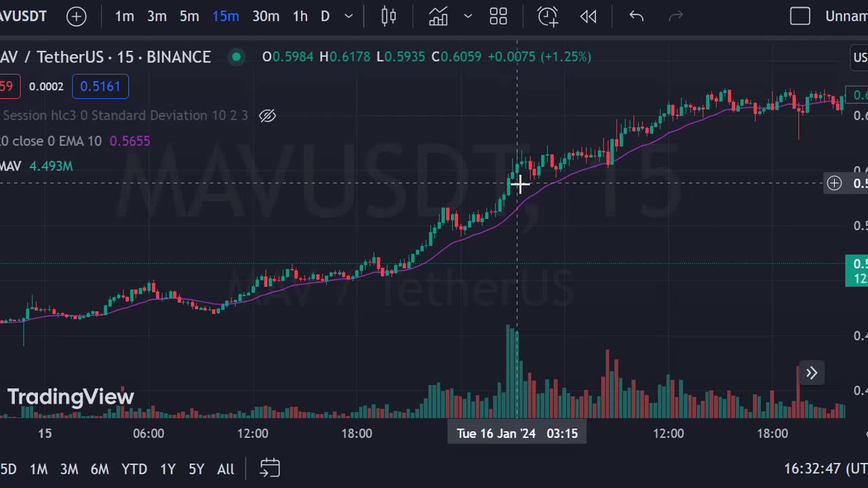Click the MAVUSDT symbol name in toolbar
Screen dimensions: 868x488
point(24,16)
